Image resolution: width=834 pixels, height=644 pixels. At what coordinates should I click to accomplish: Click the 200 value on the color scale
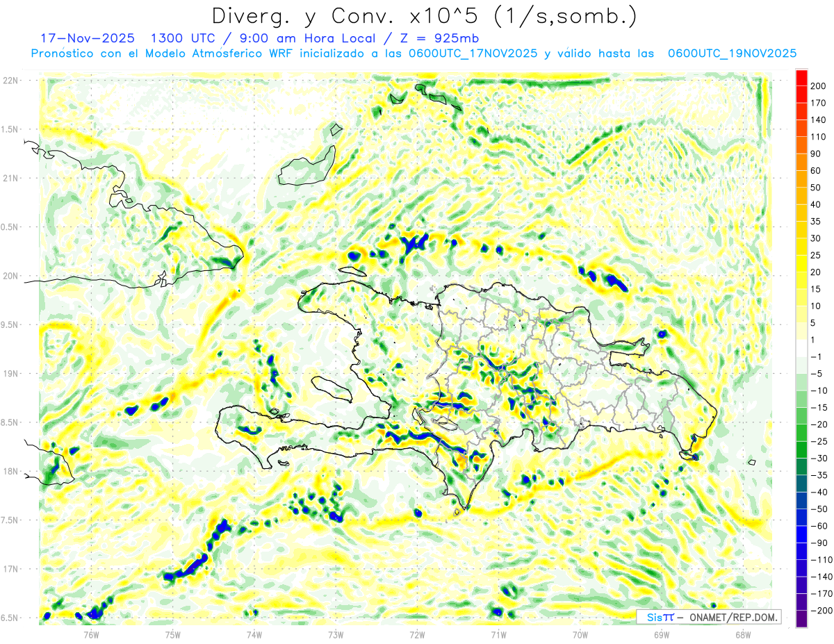(819, 86)
